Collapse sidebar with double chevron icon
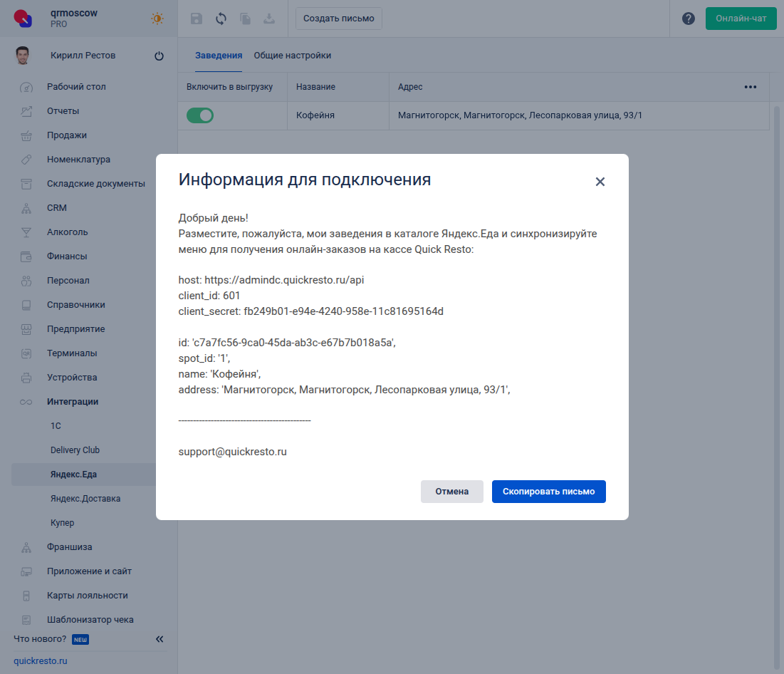This screenshot has height=674, width=784. (160, 639)
